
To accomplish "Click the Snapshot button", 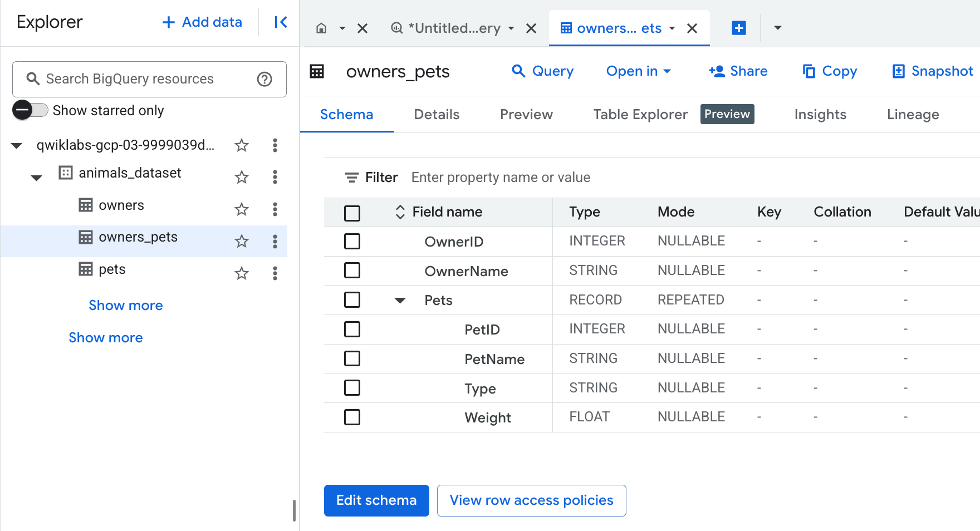I will (x=933, y=71).
